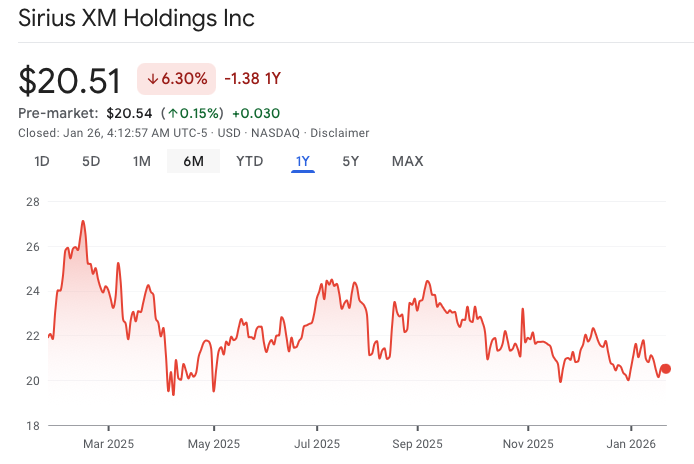Click the pre-market price $20.54
The height and width of the screenshot is (464, 694).
(129, 113)
